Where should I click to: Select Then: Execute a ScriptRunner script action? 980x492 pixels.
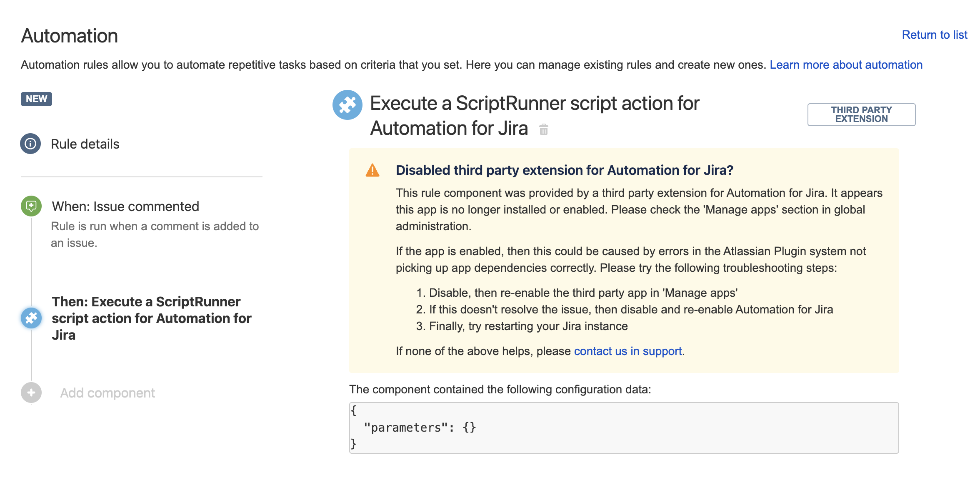152,318
